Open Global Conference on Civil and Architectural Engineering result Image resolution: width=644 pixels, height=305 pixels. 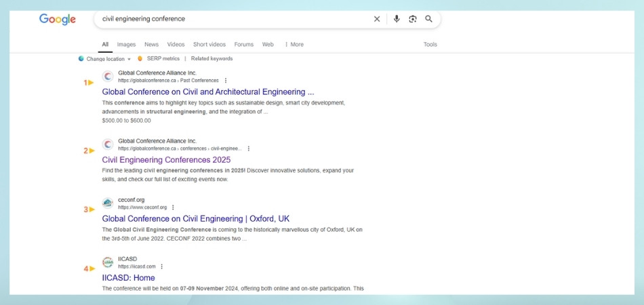point(208,91)
